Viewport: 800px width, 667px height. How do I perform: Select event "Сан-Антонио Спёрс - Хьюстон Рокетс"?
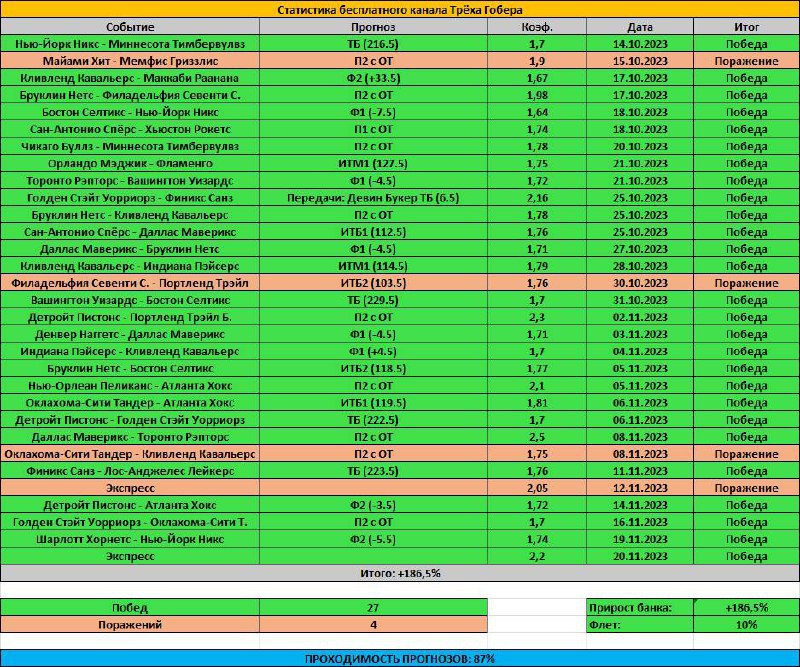pos(130,130)
